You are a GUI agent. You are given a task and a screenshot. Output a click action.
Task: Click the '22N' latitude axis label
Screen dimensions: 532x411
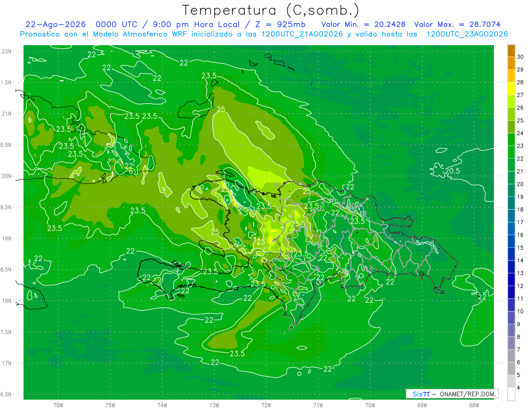click(x=7, y=51)
